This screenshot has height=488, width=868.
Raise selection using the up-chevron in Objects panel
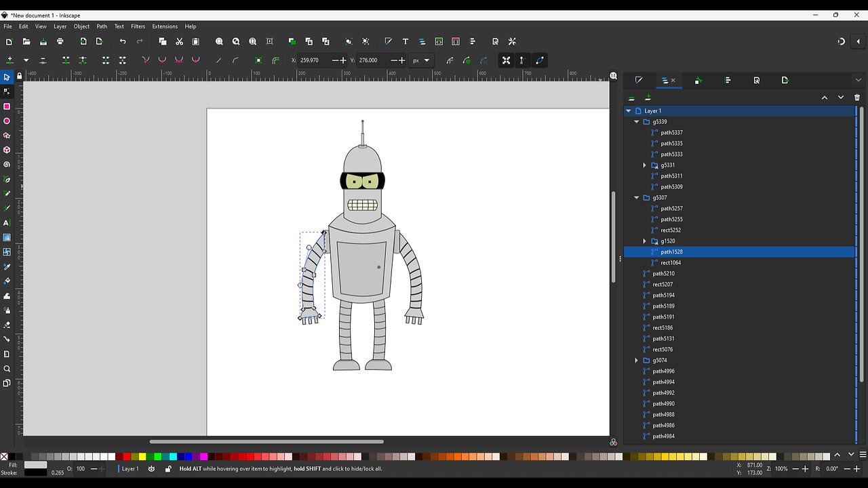tap(825, 97)
